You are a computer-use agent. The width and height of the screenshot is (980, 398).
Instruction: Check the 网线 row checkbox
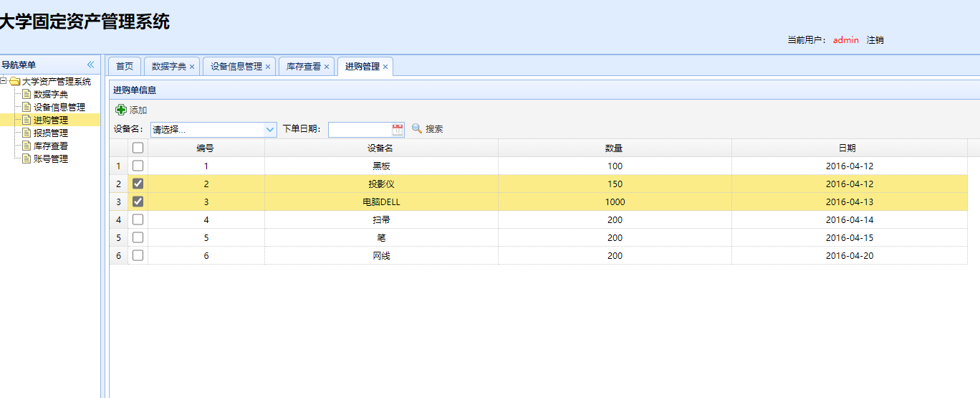[138, 255]
